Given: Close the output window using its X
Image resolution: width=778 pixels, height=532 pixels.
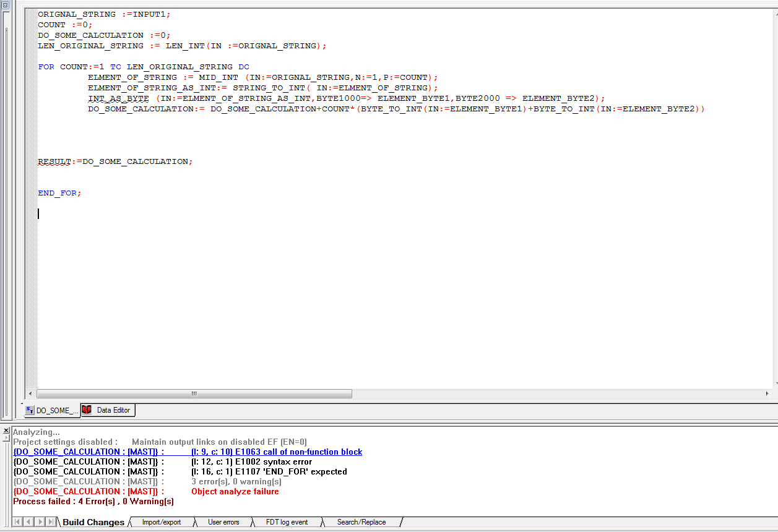Looking at the screenshot, I should (x=5, y=431).
